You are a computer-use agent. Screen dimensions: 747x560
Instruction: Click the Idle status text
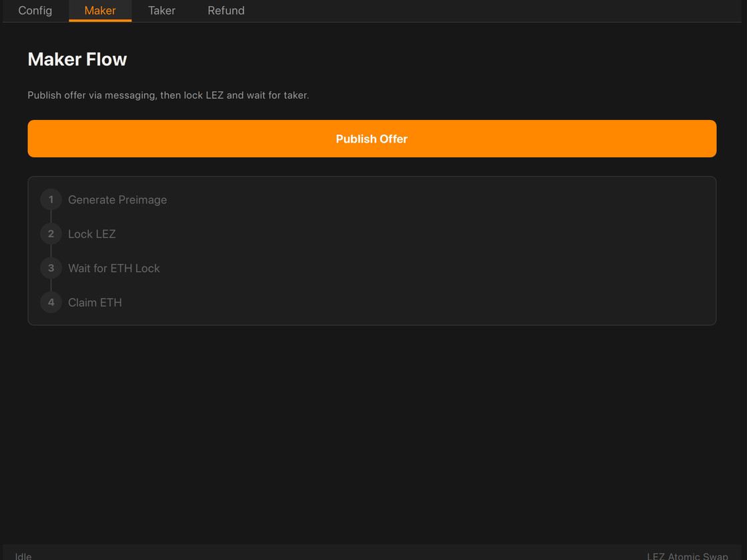tap(23, 556)
